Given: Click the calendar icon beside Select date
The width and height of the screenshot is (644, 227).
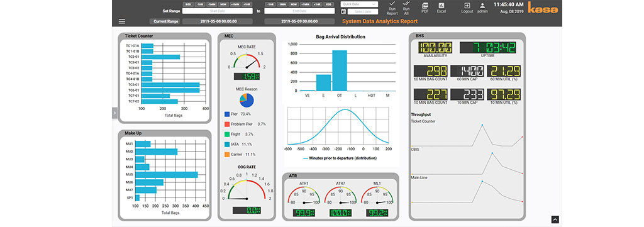Looking at the screenshot, I should pos(344,11).
